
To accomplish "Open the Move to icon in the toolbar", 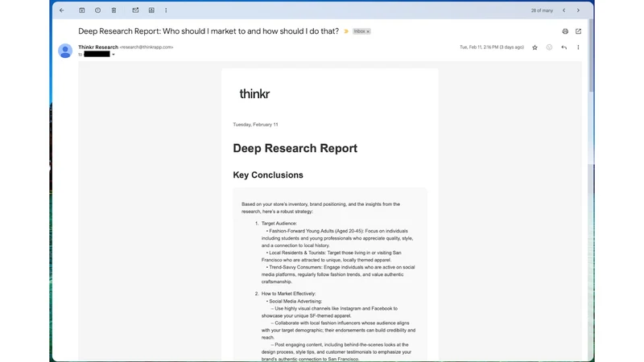I will point(151,10).
